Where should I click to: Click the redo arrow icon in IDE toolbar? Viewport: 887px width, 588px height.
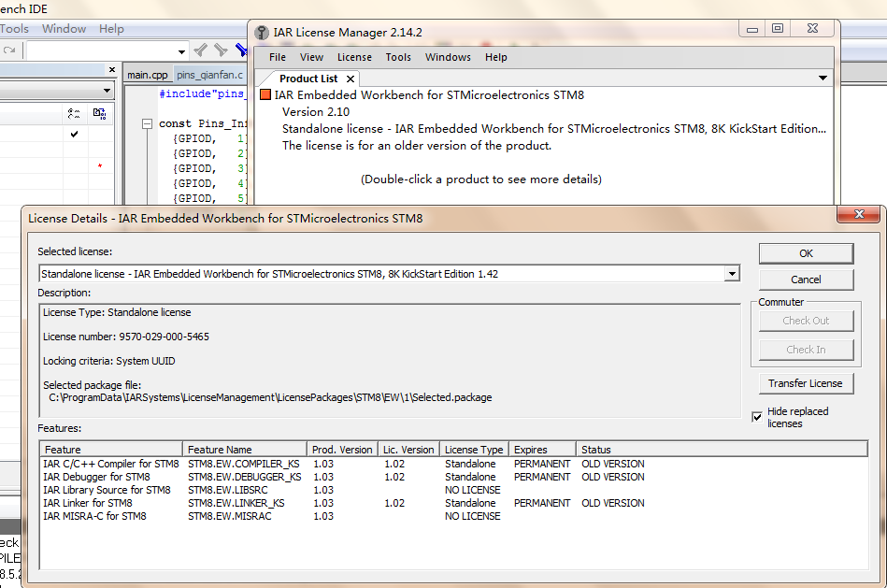pyautogui.click(x=9, y=50)
